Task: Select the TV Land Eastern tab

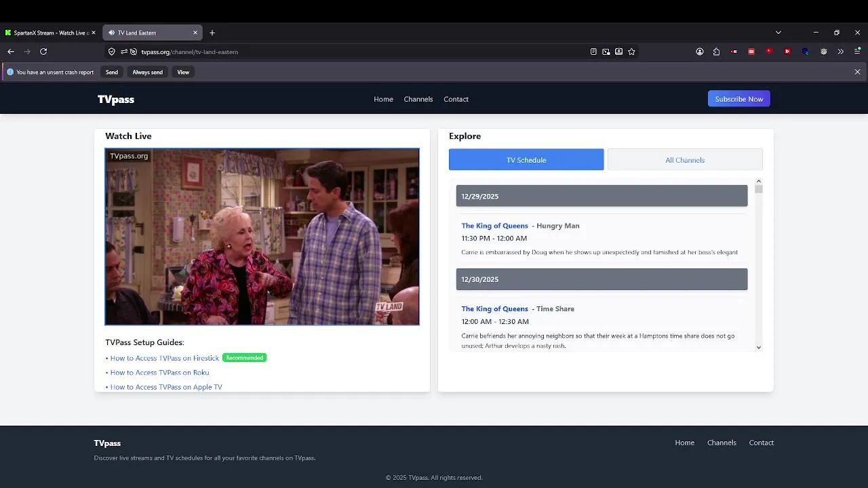Action: pyautogui.click(x=153, y=33)
